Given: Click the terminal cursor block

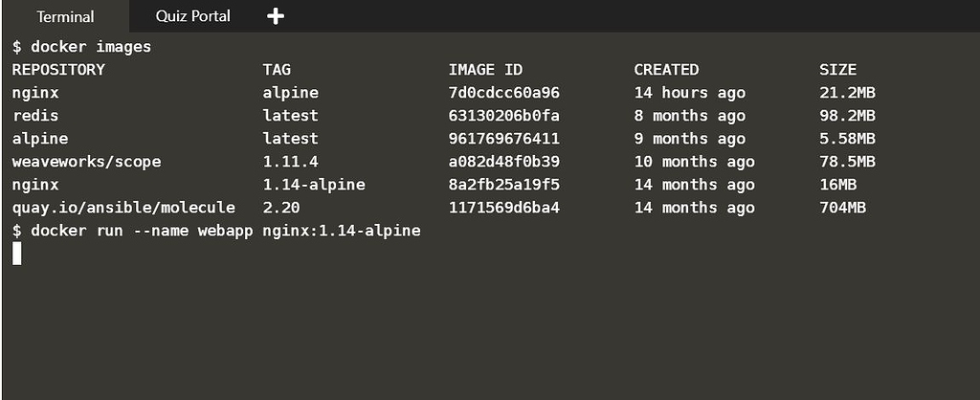Looking at the screenshot, I should point(16,254).
